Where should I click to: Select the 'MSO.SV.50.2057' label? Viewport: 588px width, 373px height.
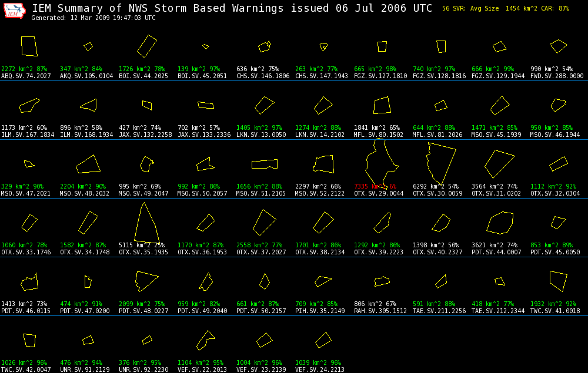(202, 194)
